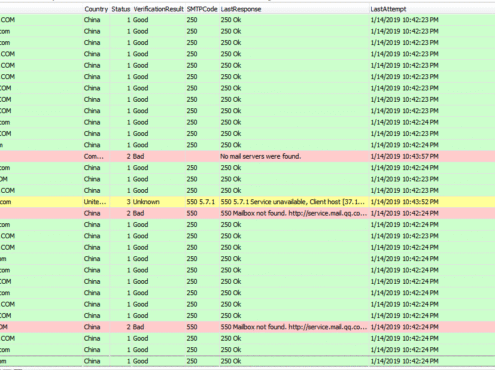495x370 pixels.
Task: Click the 10:43:52 PM LastAttempt cell
Action: click(404, 202)
